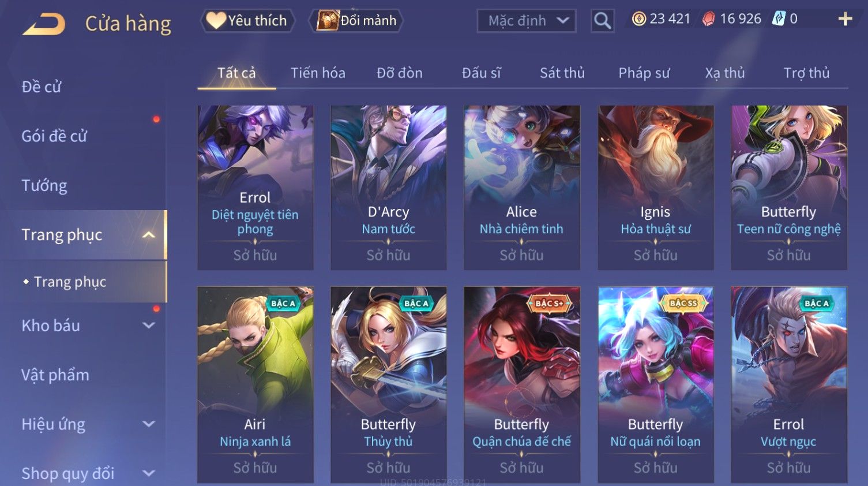Viewport: 868px width, 486px height.
Task: Collapse the Trang phục sidebar section
Action: [x=149, y=235]
